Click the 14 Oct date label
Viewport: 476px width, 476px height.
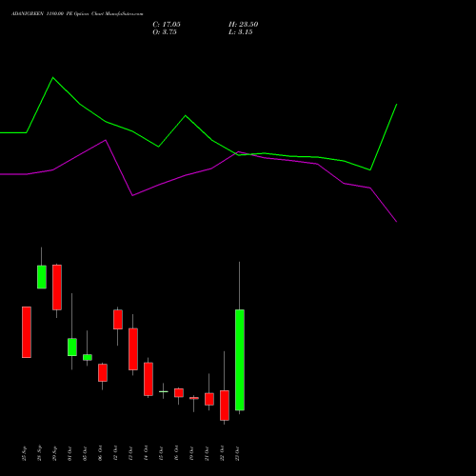[x=146, y=453]
